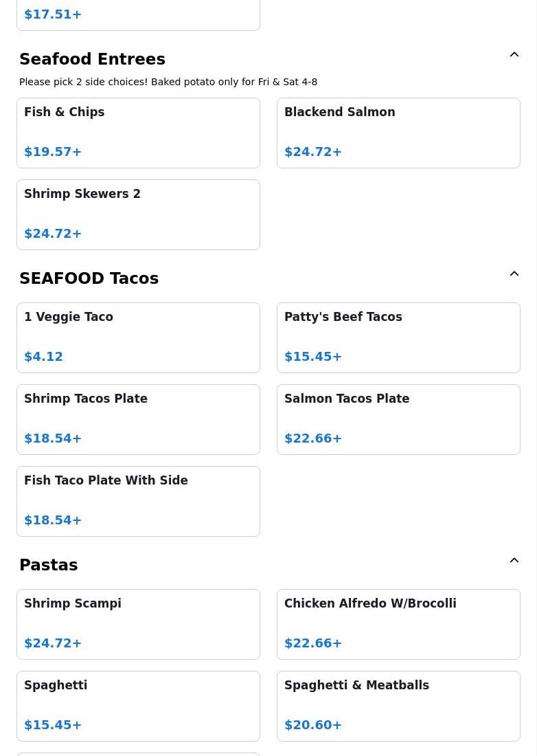Click the $20.60+ Spaghetti & Meatballs price

tap(313, 725)
